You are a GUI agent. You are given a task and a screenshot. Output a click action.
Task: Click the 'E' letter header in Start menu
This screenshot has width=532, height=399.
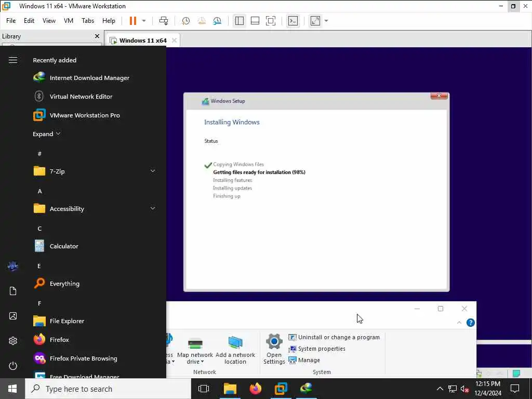[39, 265]
